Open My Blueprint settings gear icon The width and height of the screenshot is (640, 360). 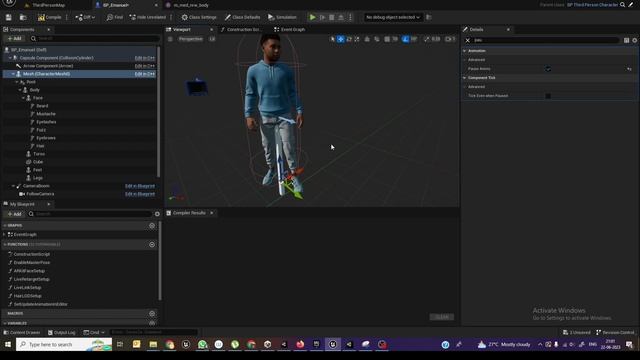[157, 214]
